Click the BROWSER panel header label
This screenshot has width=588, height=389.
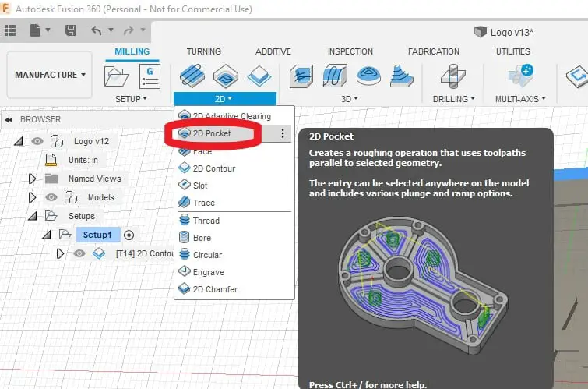point(40,119)
